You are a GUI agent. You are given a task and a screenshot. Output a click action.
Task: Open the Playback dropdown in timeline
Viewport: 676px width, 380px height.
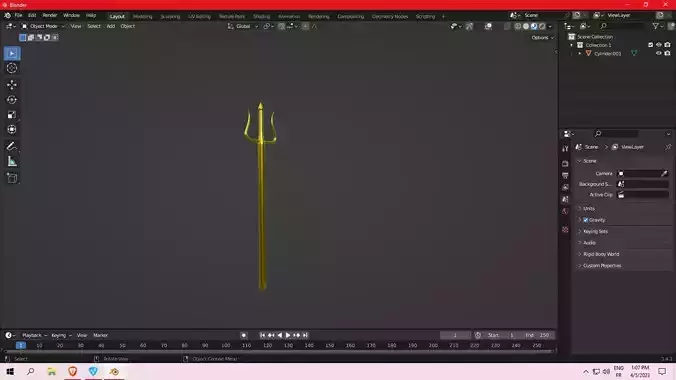[34, 335]
